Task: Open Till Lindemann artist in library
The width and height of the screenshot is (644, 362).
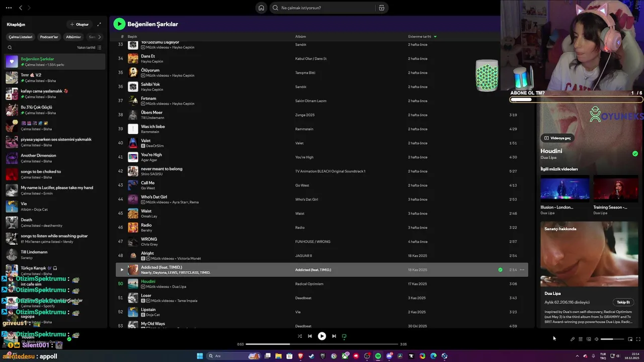Action: click(x=55, y=254)
